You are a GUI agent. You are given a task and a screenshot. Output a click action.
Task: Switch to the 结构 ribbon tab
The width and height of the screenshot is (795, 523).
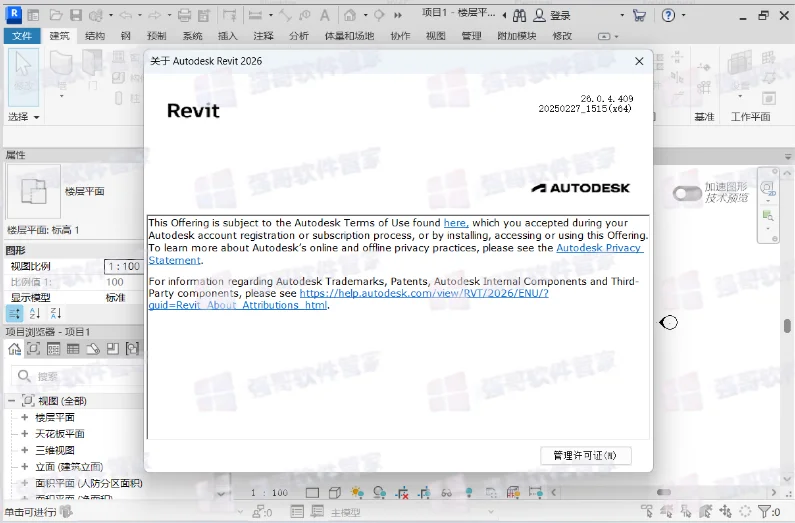(95, 36)
